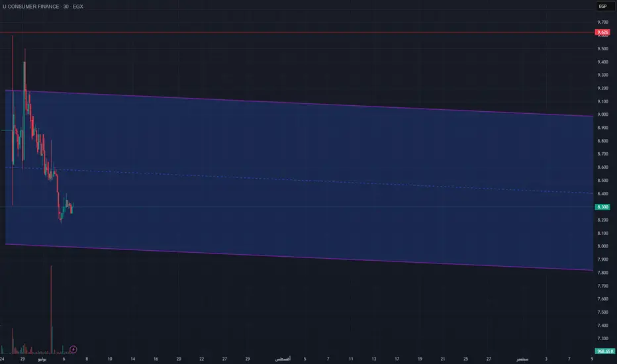Click date 24 on the time axis
The width and height of the screenshot is (617, 364).
tap(2, 359)
